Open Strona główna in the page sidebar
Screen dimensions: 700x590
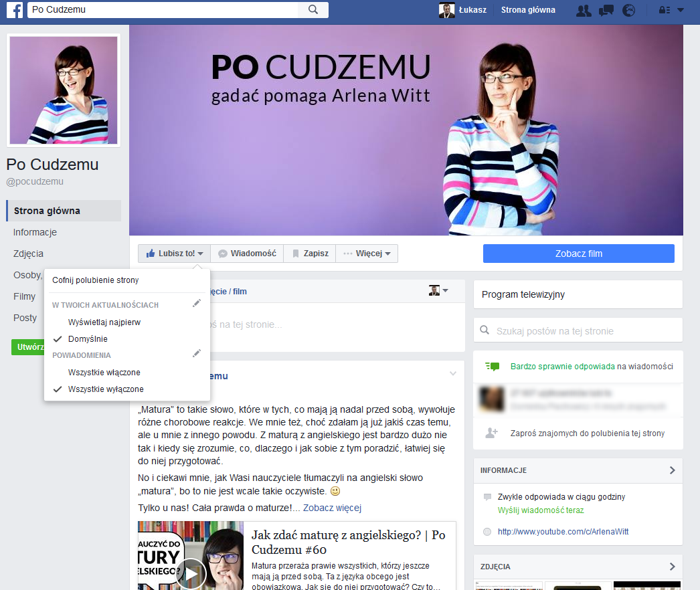point(64,211)
